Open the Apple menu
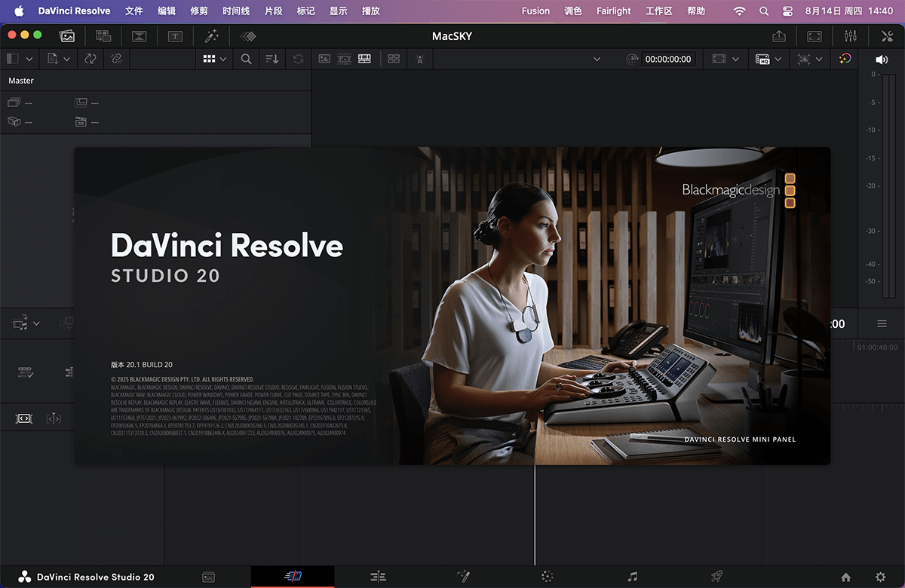The width and height of the screenshot is (905, 588). (19, 11)
